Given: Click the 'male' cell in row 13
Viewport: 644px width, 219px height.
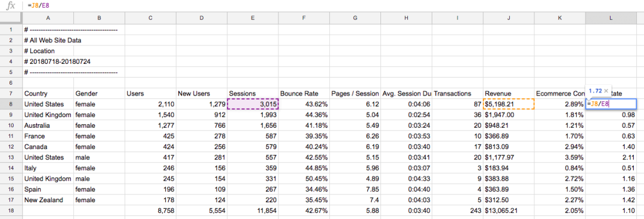Looking at the screenshot, I should pyautogui.click(x=100, y=158).
